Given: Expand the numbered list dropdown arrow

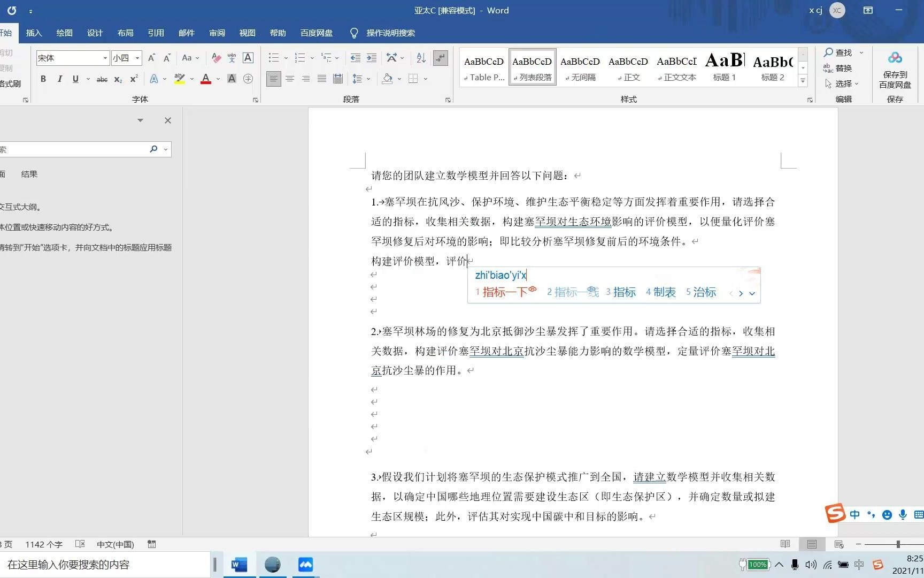Looking at the screenshot, I should [312, 58].
